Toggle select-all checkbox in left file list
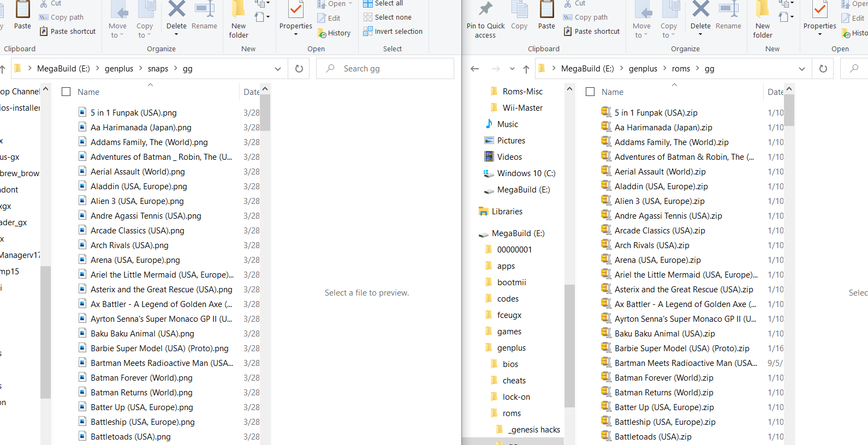This screenshot has width=868, height=445. click(x=66, y=92)
